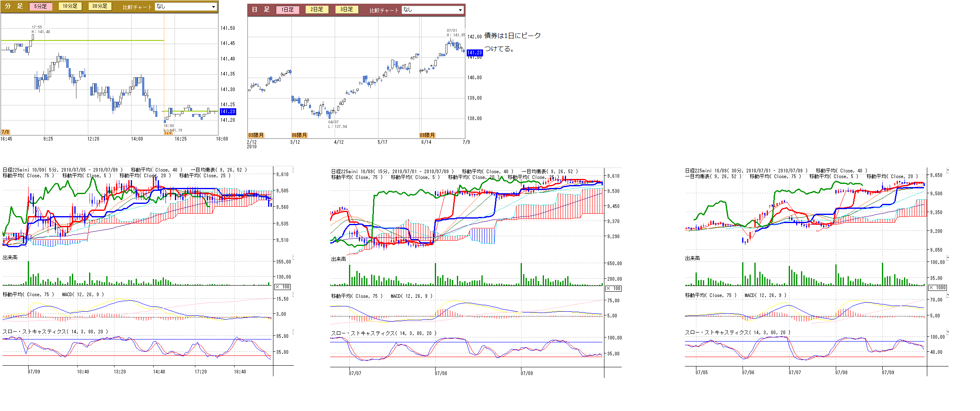
Task: Click the 06限月 contract marker
Action: (x=299, y=135)
